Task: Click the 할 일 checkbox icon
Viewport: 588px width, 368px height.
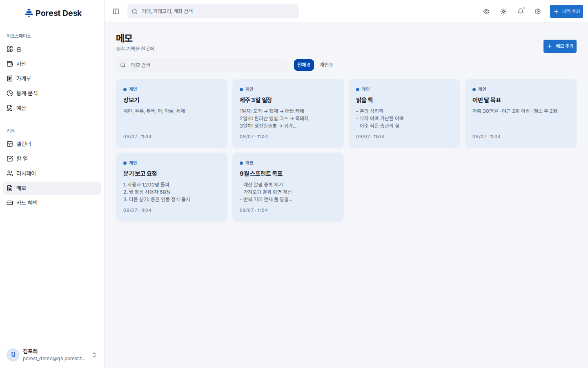Action: click(10, 159)
